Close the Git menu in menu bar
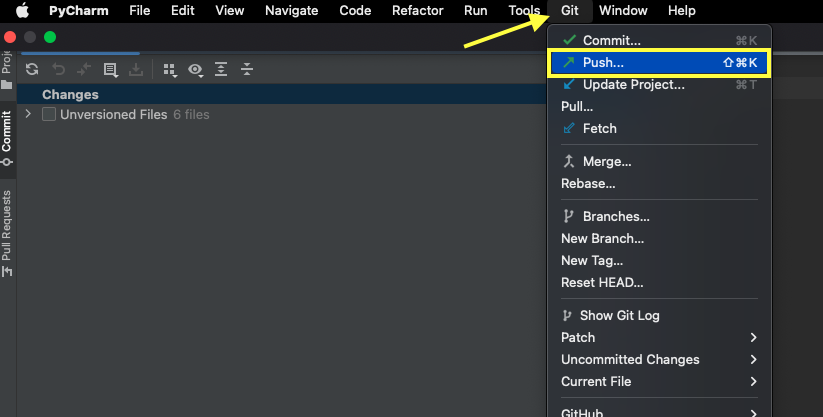 coord(569,11)
